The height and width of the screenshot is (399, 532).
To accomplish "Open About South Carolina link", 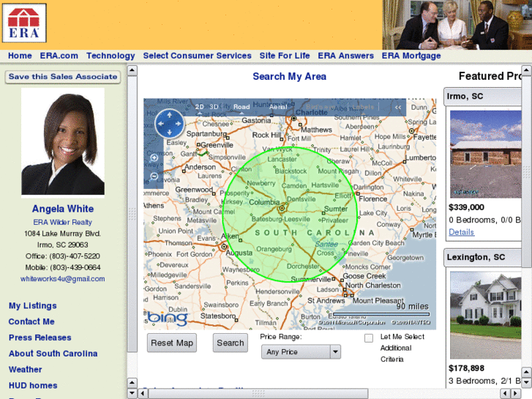I will pyautogui.click(x=53, y=354).
